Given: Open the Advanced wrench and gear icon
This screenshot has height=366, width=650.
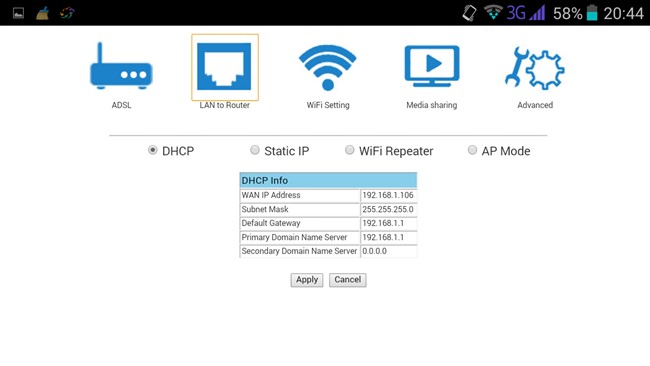Looking at the screenshot, I should (535, 68).
